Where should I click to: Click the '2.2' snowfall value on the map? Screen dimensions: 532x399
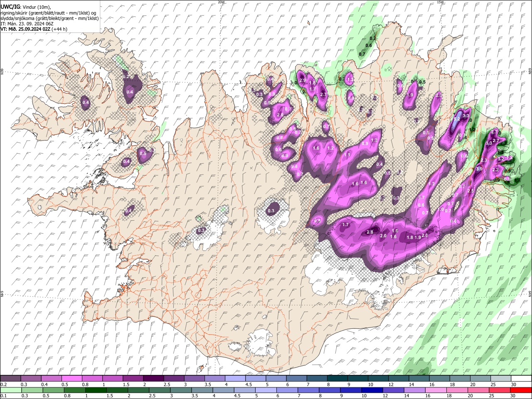[495, 170]
